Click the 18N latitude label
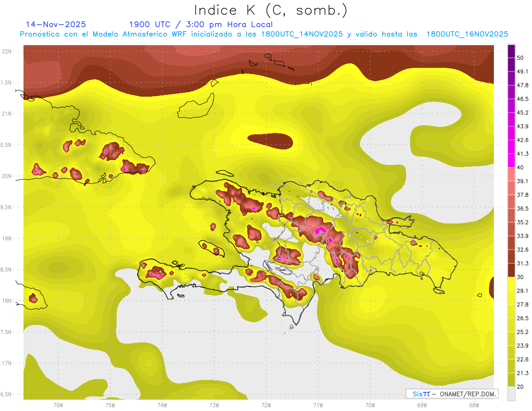 click(x=7, y=301)
